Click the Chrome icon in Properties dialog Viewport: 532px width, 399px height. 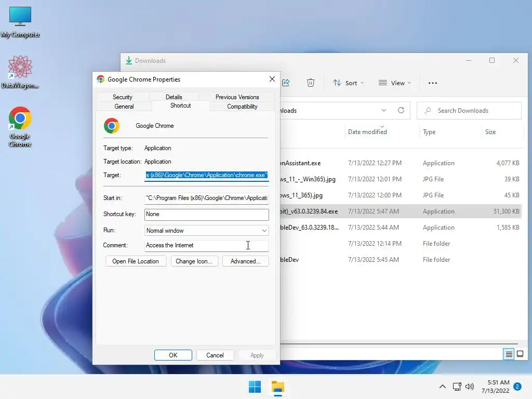coord(112,126)
